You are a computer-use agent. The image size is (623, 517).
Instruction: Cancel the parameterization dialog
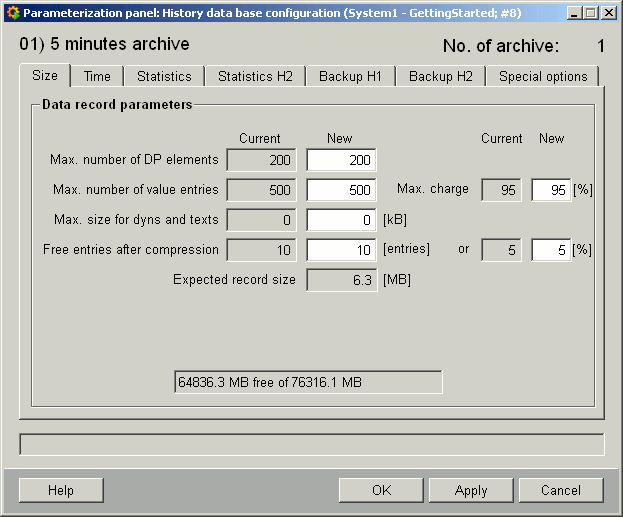561,490
